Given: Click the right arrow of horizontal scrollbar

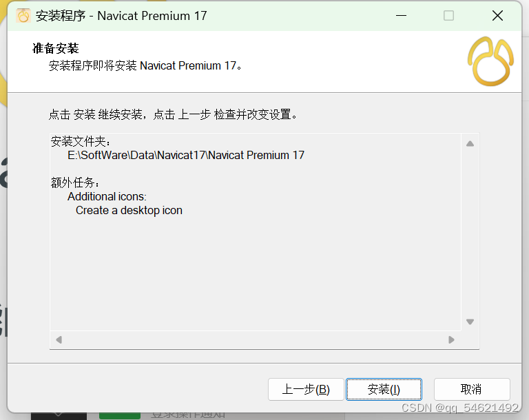Looking at the screenshot, I should click(x=451, y=339).
